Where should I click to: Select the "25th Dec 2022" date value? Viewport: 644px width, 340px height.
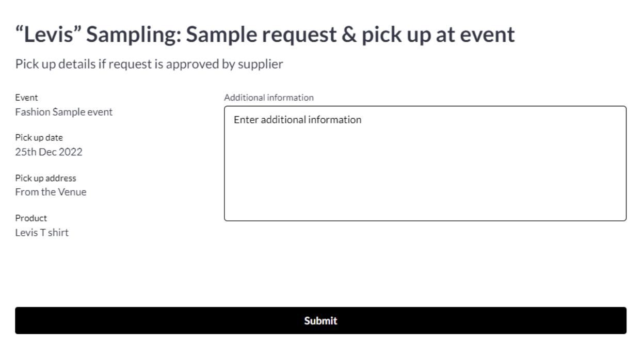click(49, 152)
